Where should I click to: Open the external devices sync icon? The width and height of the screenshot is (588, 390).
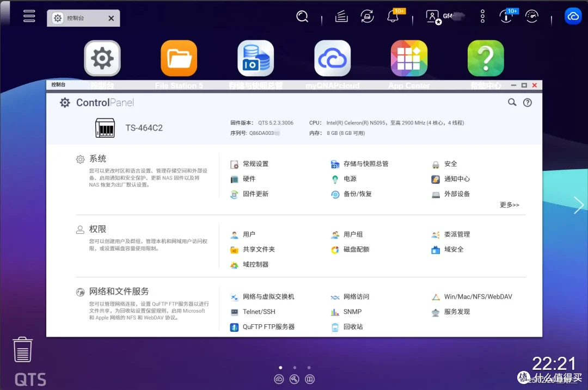367,16
